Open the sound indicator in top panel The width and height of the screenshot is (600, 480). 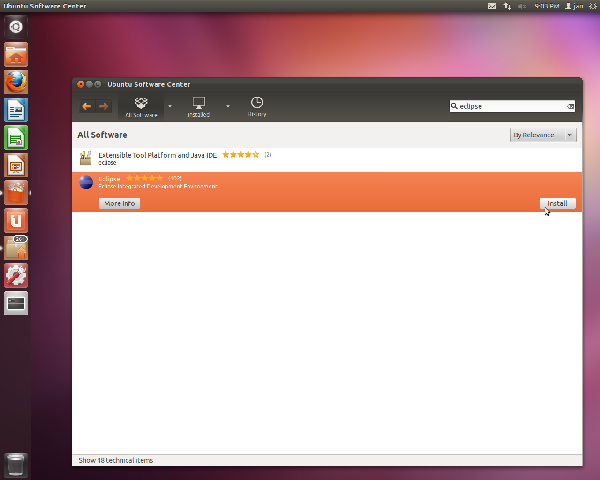click(522, 6)
